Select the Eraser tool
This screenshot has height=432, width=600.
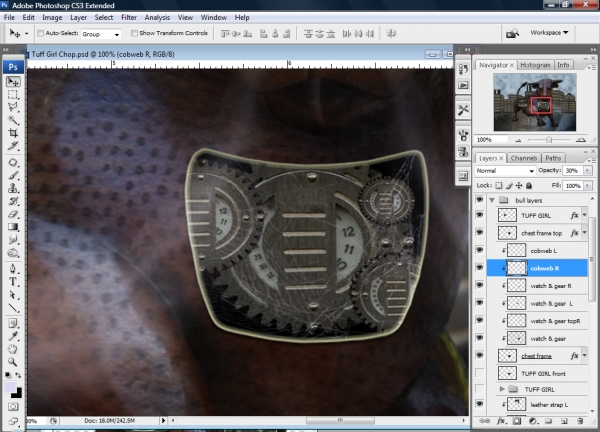[13, 214]
